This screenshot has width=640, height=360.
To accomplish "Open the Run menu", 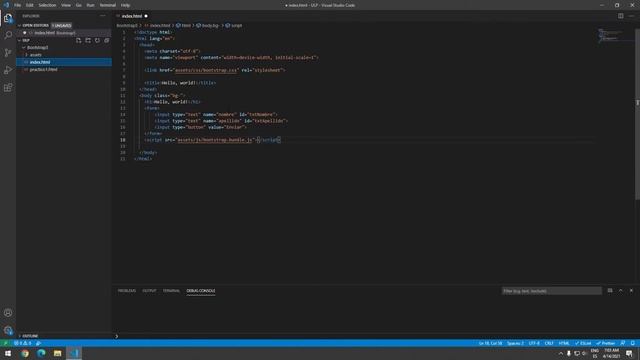I will tap(91, 5).
